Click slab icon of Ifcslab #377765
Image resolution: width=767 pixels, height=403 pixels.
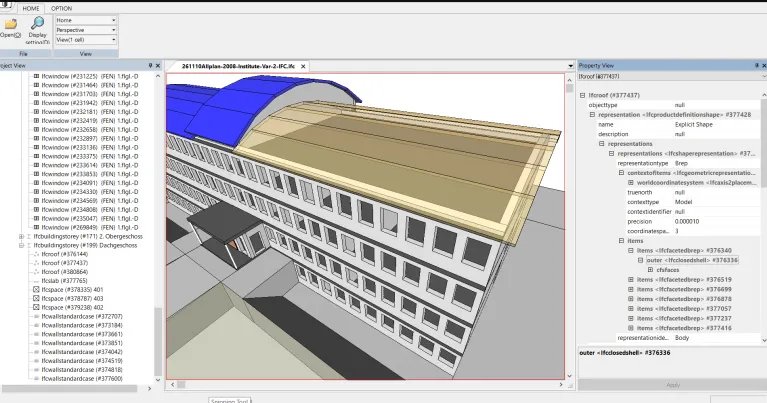click(x=36, y=281)
